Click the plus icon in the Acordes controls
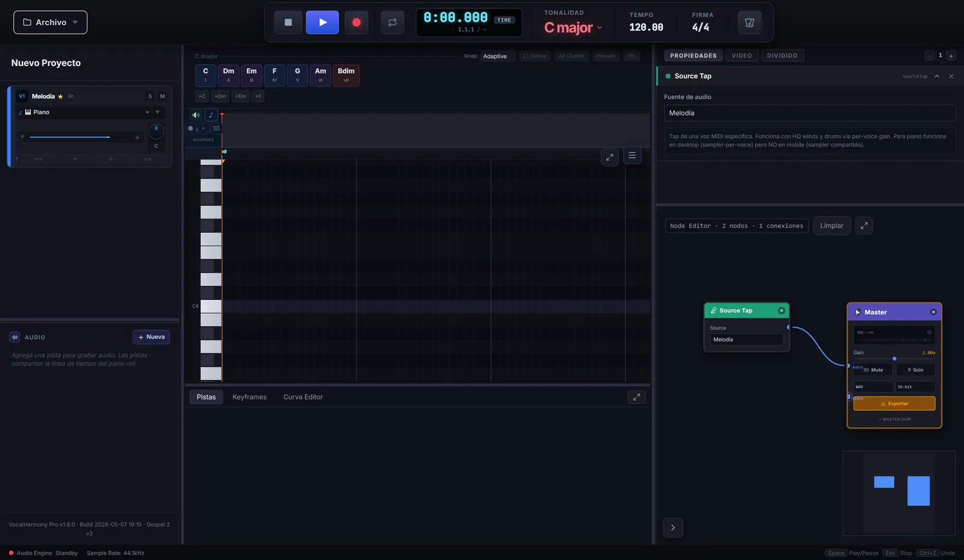This screenshot has width=964, height=560. coord(203,128)
